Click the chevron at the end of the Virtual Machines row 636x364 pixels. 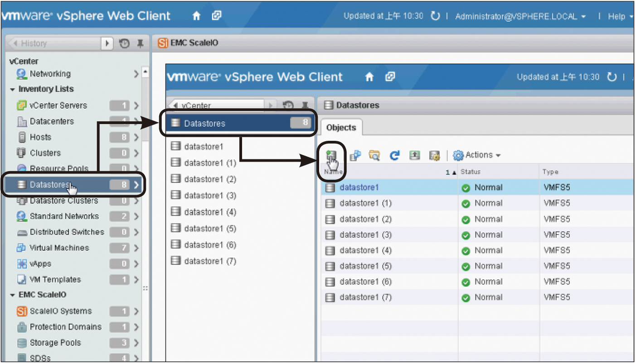(x=136, y=248)
